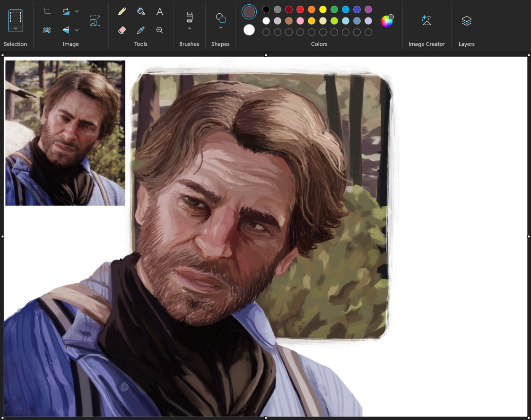The width and height of the screenshot is (531, 420).
Task: Click the Crop image icon
Action: click(47, 11)
